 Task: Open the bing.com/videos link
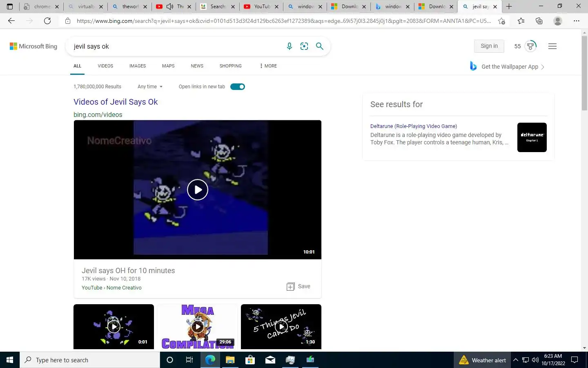[98, 114]
